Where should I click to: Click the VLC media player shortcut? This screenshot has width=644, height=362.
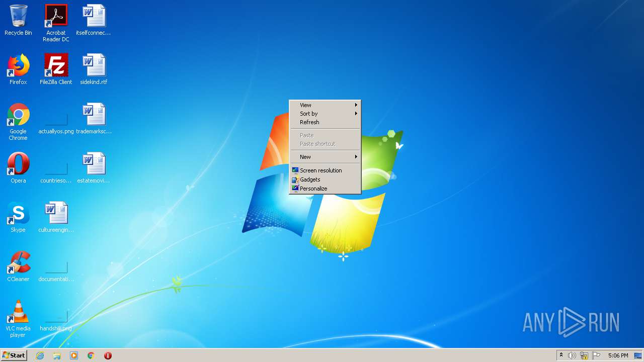pyautogui.click(x=18, y=319)
